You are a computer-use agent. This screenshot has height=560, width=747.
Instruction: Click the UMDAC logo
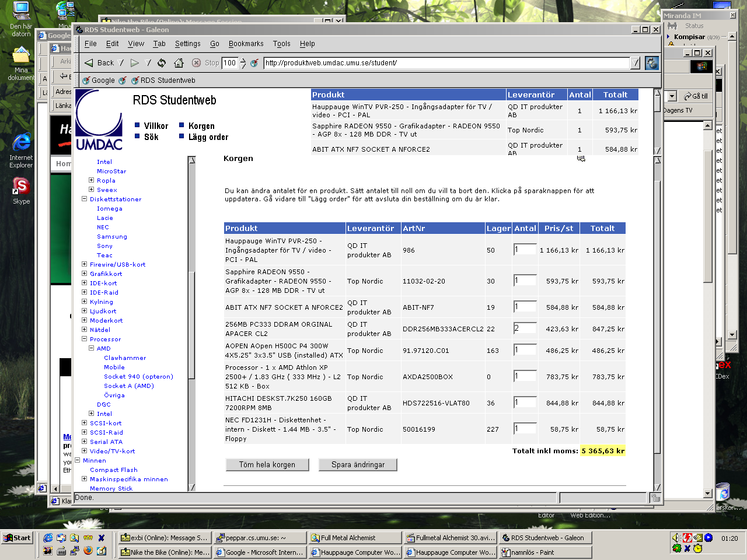pyautogui.click(x=99, y=120)
